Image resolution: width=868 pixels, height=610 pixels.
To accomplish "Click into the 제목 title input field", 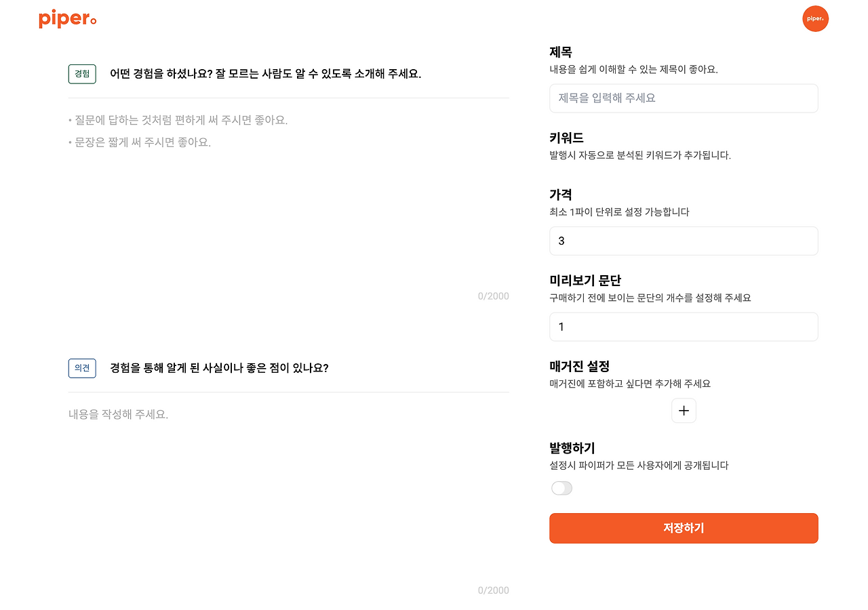I will [684, 98].
